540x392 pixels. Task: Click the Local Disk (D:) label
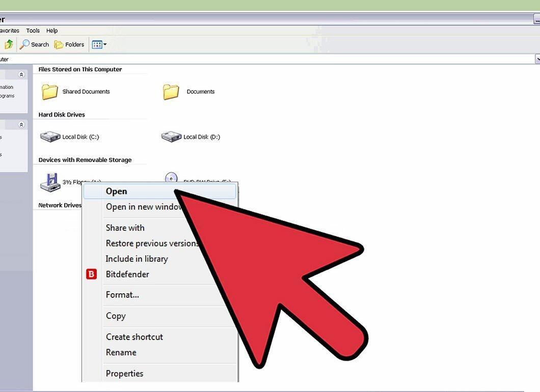(x=202, y=137)
